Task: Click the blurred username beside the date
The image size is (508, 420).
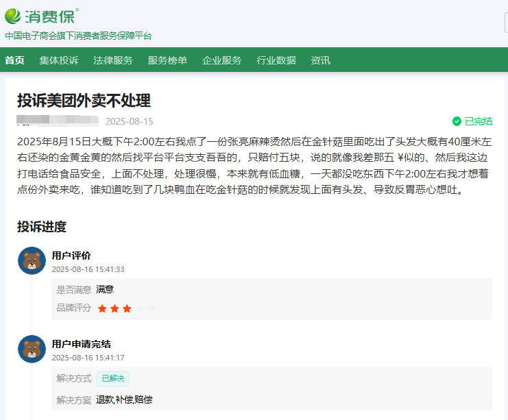Action: [58, 120]
